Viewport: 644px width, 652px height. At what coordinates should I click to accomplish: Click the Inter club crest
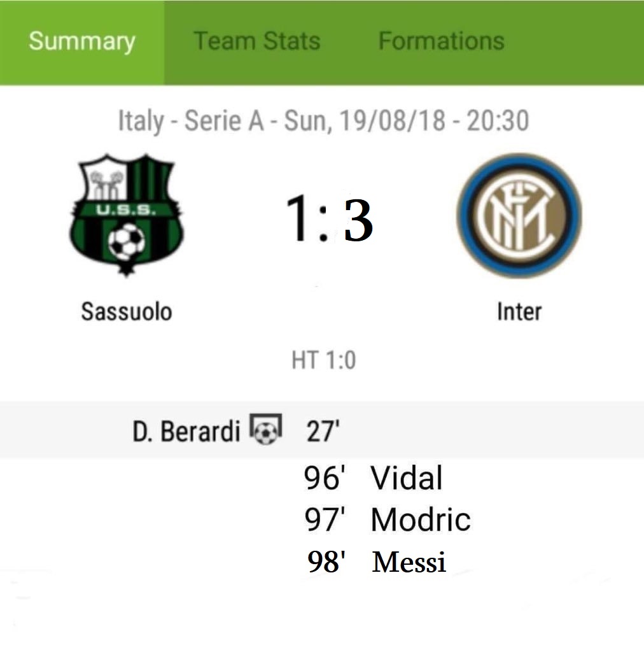(x=519, y=215)
